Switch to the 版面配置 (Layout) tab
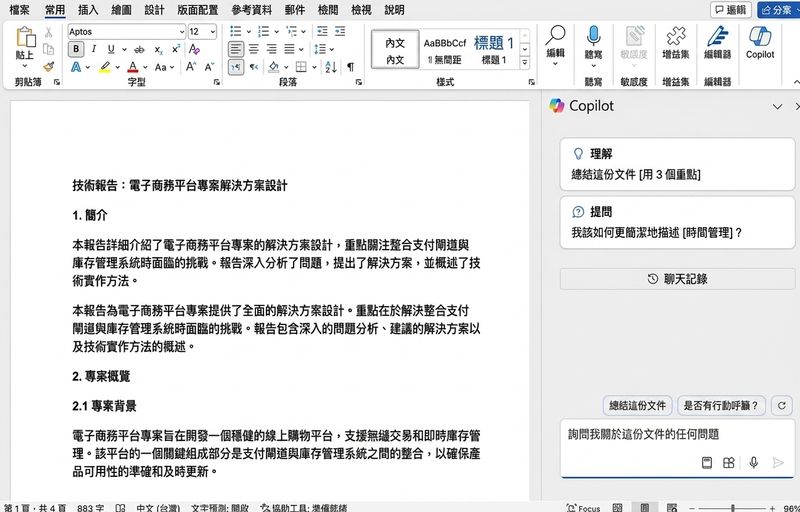The image size is (800, 512). pos(197,10)
